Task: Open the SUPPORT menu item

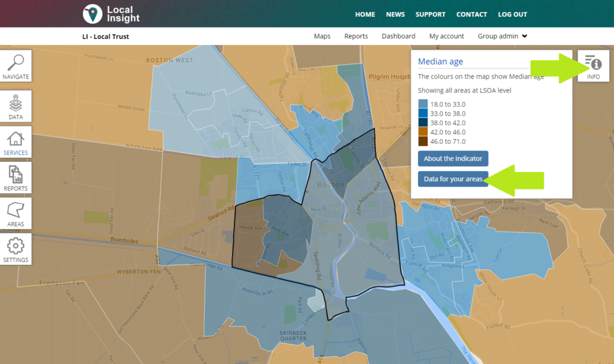Action: (x=430, y=14)
